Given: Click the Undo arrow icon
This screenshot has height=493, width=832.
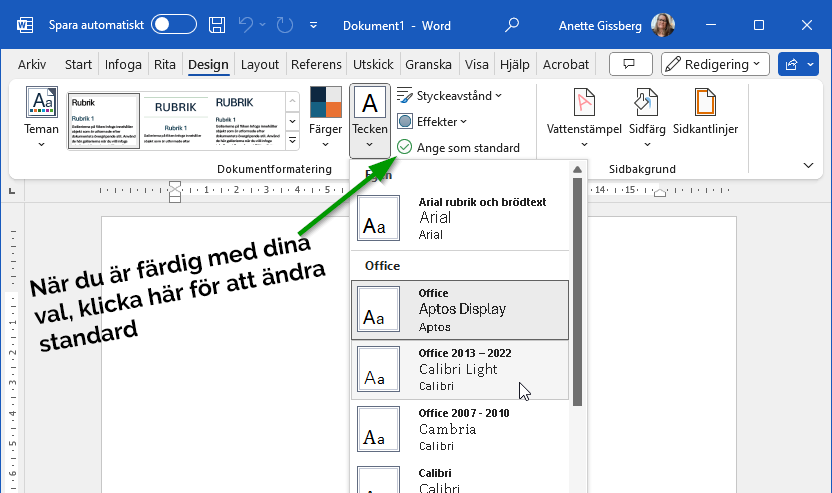Looking at the screenshot, I should click(247, 24).
